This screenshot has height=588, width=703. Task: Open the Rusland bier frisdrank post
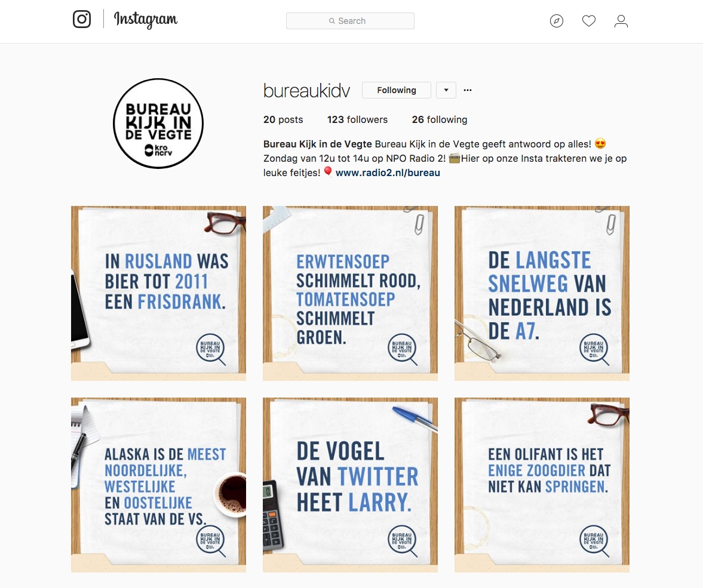tap(158, 293)
